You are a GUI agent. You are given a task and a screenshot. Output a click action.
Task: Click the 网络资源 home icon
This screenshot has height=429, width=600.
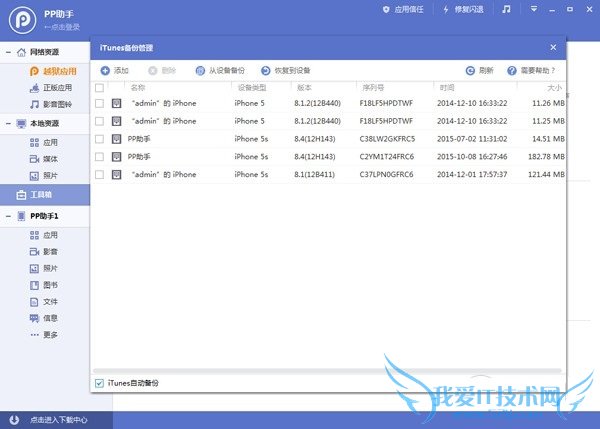tap(21, 52)
